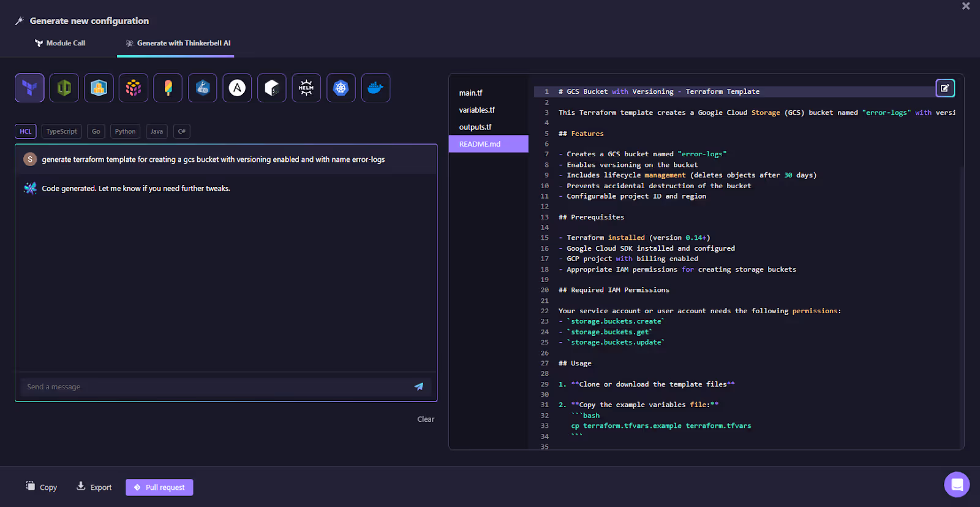Viewport: 980px width, 507px height.
Task: Select the blue hexagon with yellow blocks icon
Action: click(99, 88)
